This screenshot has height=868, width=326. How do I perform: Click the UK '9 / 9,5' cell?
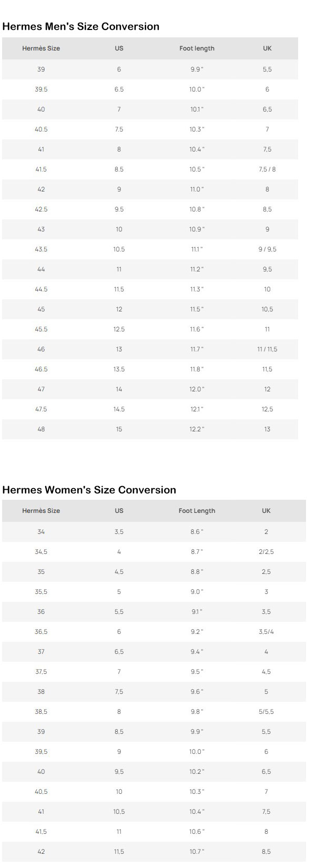click(x=267, y=249)
